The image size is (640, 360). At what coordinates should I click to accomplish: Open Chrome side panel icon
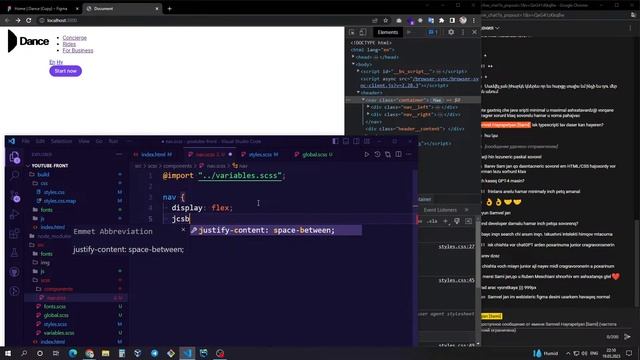click(452, 20)
